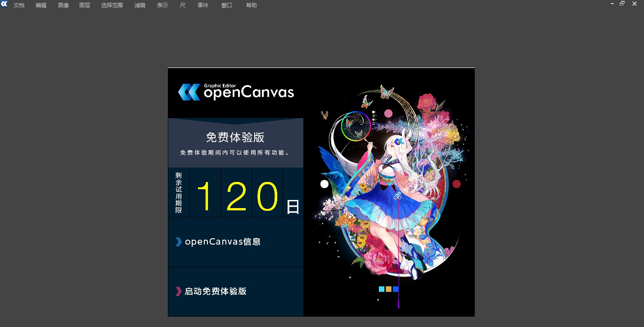Open the 帮助 menu
The width and height of the screenshot is (644, 327).
coord(252,5)
